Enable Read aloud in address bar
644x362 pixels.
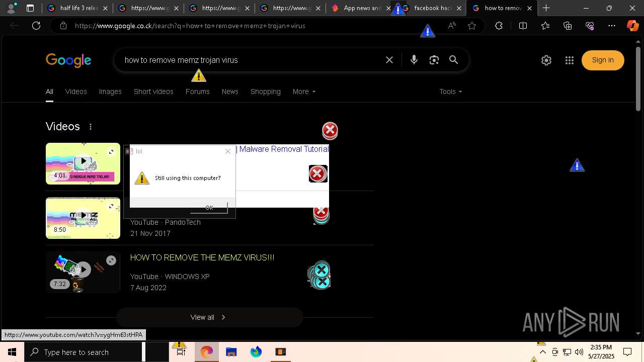452,26
